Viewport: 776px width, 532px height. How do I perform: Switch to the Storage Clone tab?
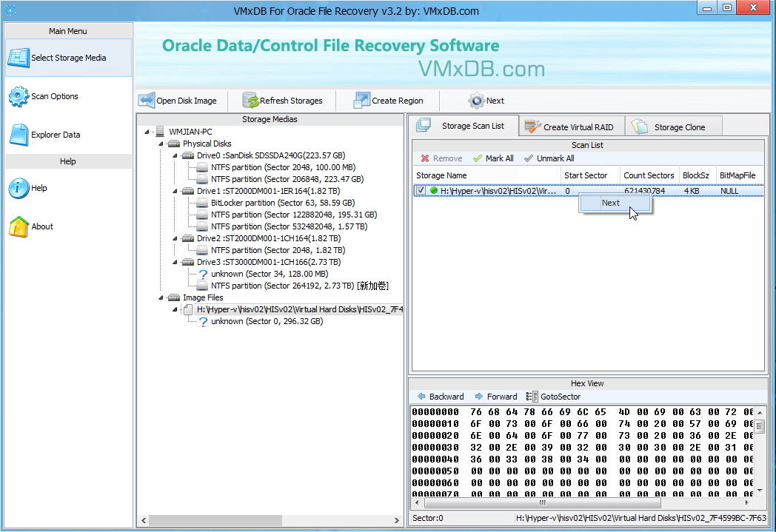click(673, 127)
